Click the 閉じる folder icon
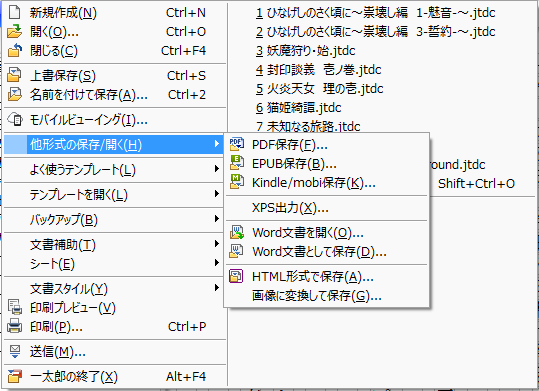 pyautogui.click(x=14, y=51)
